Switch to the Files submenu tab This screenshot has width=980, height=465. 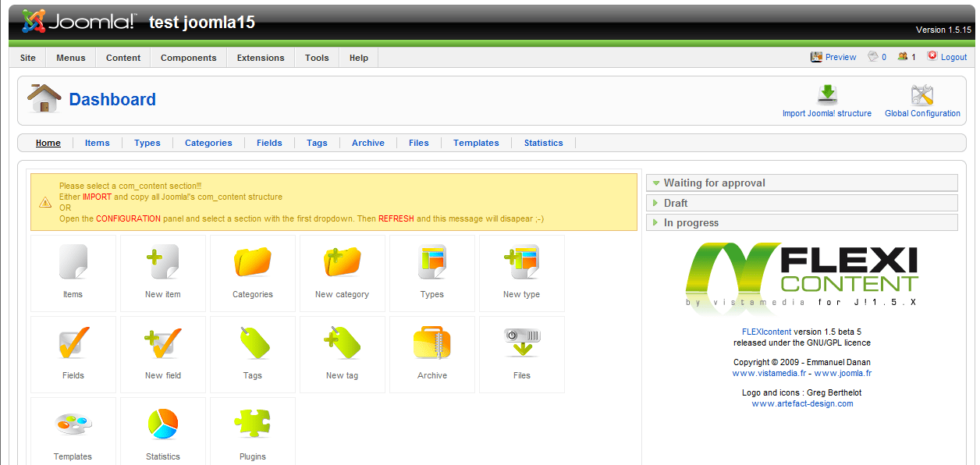tap(419, 143)
